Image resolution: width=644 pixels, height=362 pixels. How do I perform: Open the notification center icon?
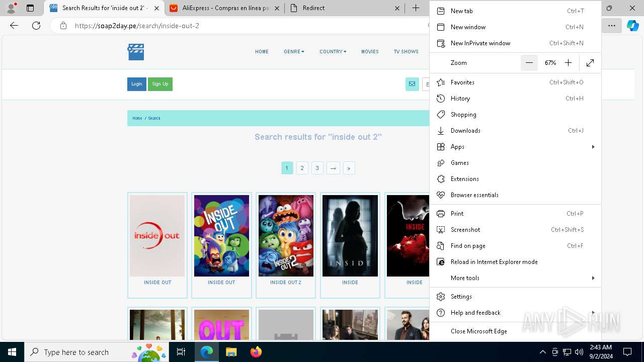[627, 352]
